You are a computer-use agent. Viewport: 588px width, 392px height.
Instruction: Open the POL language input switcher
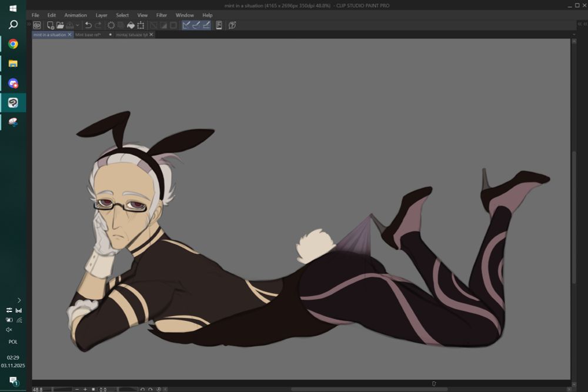(13, 341)
